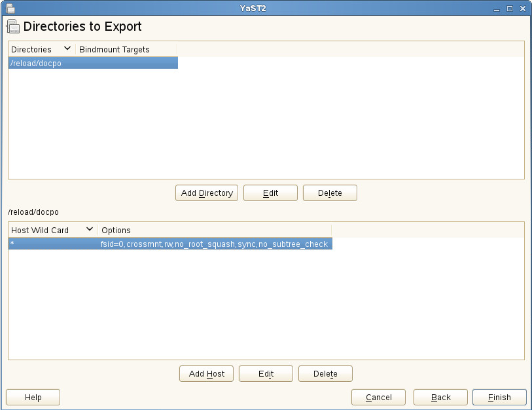The width and height of the screenshot is (532, 410).
Task: Click the Bindmount Targets column header
Action: pos(115,50)
